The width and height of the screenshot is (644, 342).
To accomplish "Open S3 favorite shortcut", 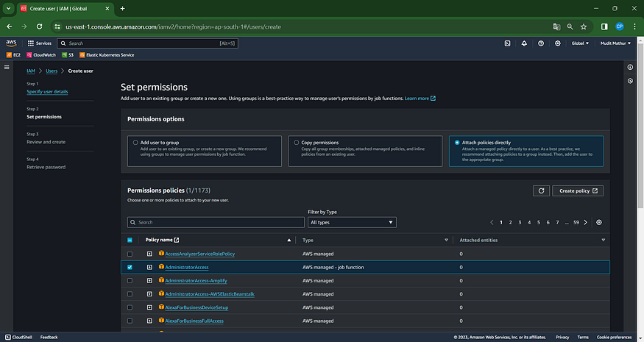I will point(68,55).
